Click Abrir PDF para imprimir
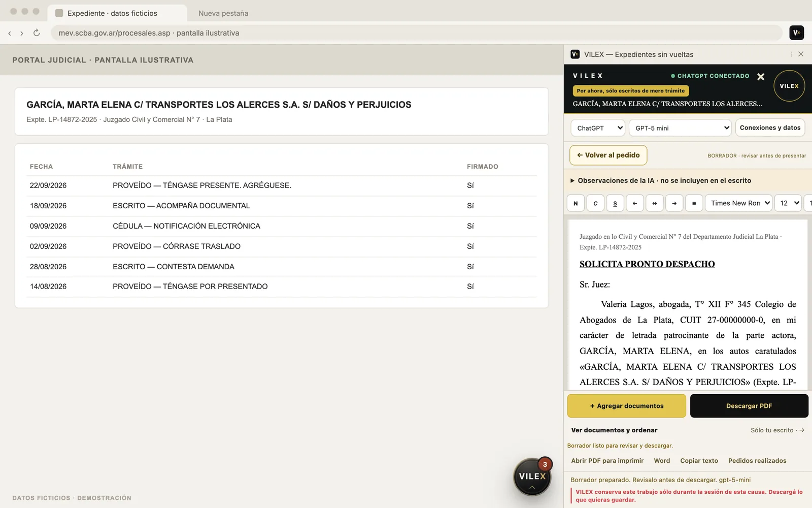The image size is (812, 508). (607, 461)
